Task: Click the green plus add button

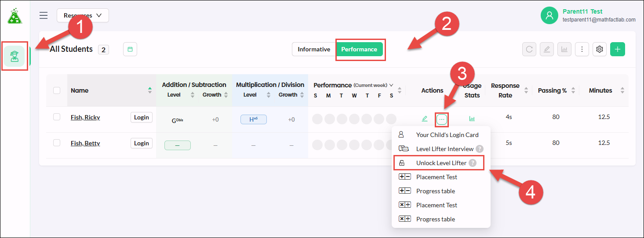Action: tap(618, 49)
